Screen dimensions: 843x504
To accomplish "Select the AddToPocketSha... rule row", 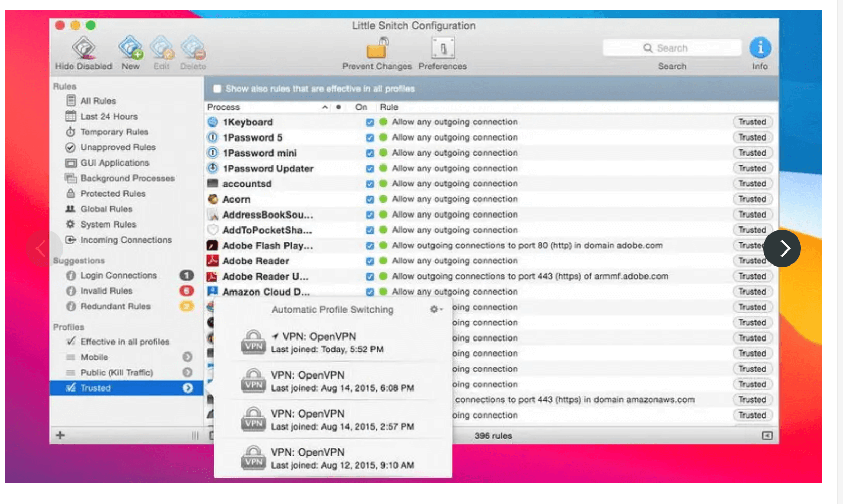I will pyautogui.click(x=491, y=230).
